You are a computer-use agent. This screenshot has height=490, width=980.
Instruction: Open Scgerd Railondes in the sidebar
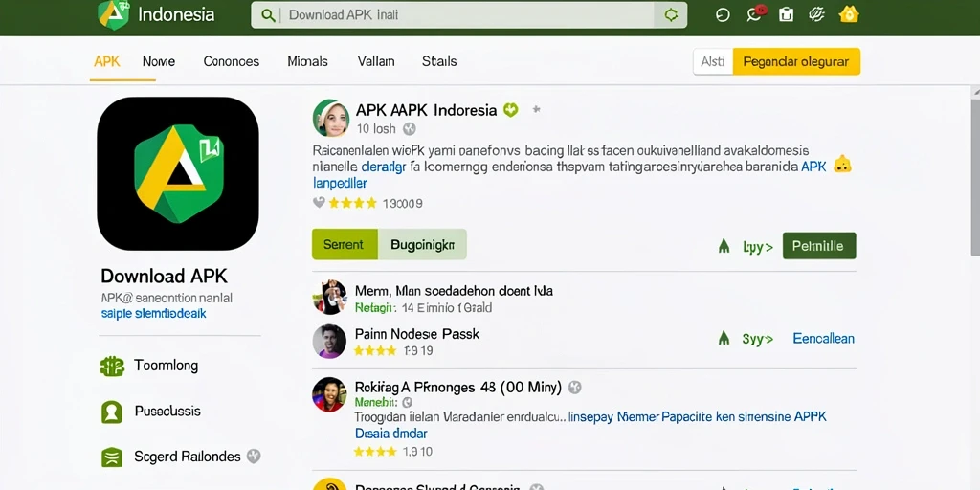pos(170,457)
